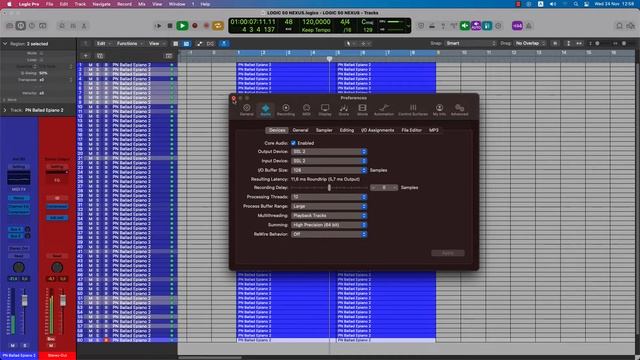This screenshot has width=640, height=360.
Task: Collapse Region inspector disclosure triangle
Action: pos(5,44)
